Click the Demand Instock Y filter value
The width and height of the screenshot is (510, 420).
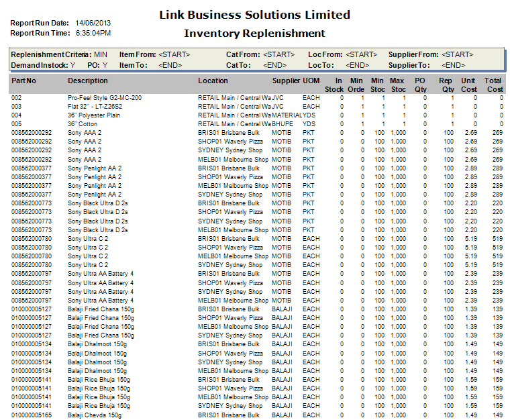(x=73, y=65)
